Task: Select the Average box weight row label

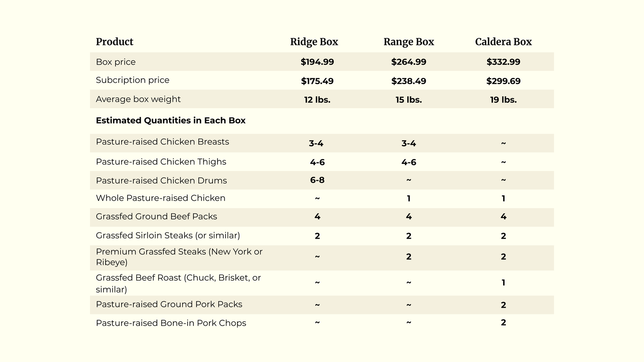Action: pos(138,99)
